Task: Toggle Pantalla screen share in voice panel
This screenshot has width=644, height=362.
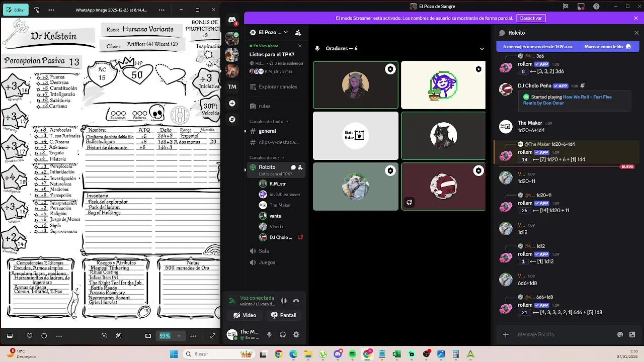Action: click(284, 315)
